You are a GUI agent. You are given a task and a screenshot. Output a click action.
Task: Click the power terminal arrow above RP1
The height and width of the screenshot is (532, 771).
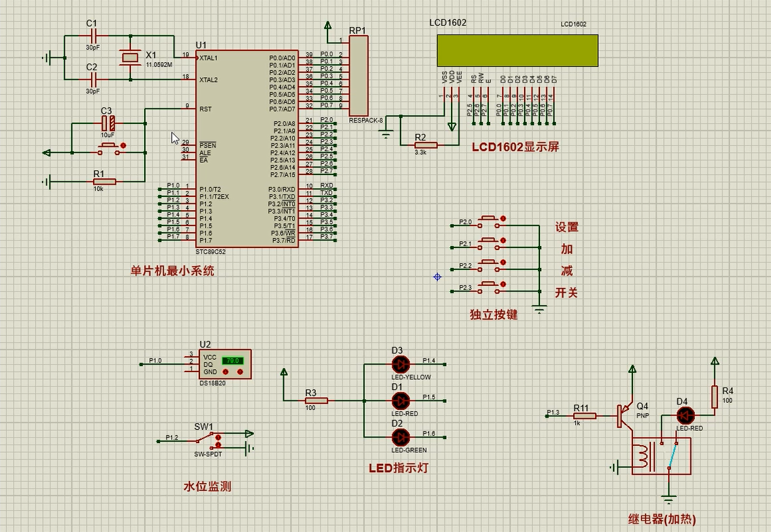[x=328, y=25]
